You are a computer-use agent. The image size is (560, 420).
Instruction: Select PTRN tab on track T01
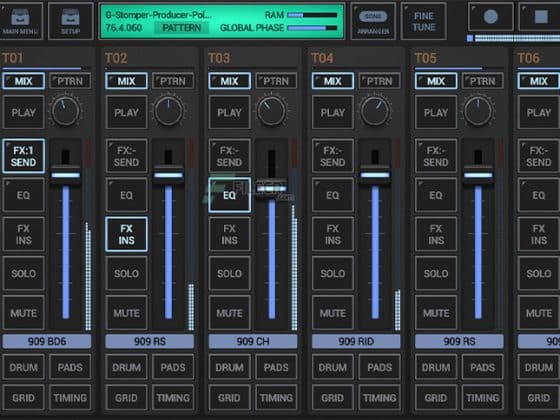tap(70, 81)
